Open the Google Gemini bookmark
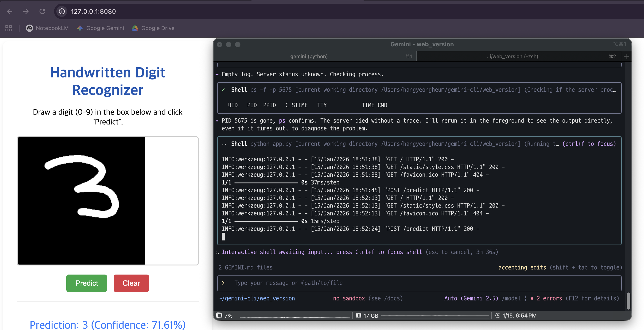Viewport: 644px width, 330px height. (x=100, y=28)
